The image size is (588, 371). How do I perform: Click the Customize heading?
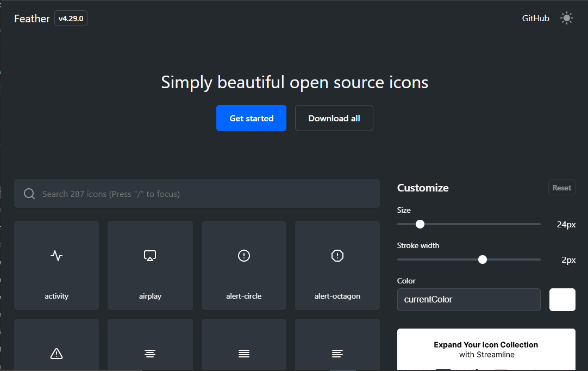pos(423,188)
